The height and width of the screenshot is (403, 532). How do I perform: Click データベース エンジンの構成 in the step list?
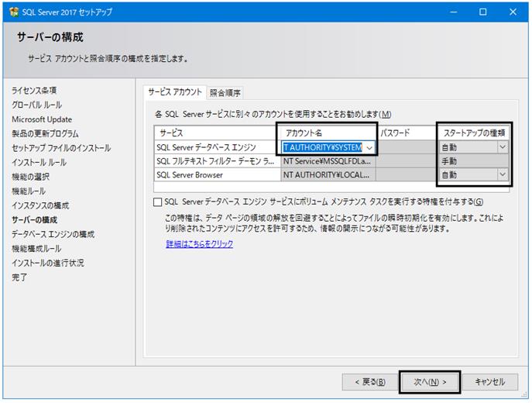click(x=53, y=234)
